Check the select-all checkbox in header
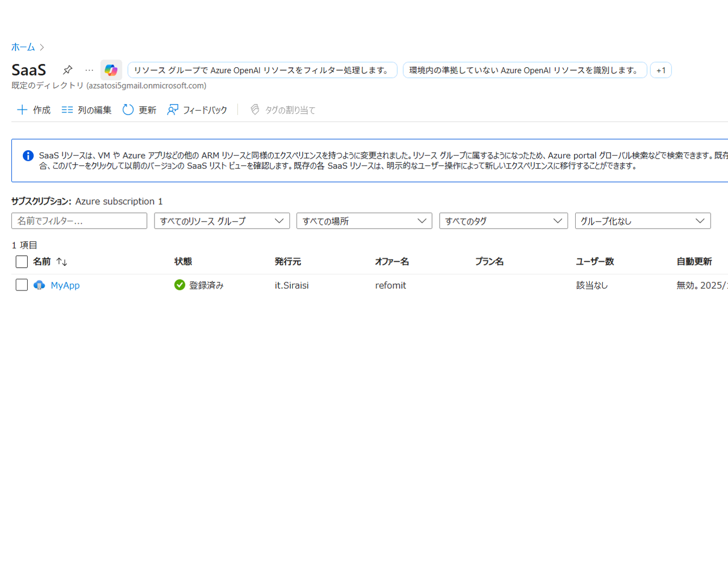Screen dimensions: 728x563 pos(22,262)
